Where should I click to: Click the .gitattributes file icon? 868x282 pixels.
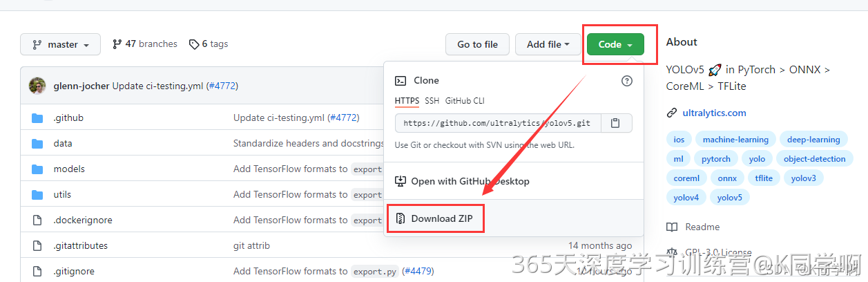(37, 246)
